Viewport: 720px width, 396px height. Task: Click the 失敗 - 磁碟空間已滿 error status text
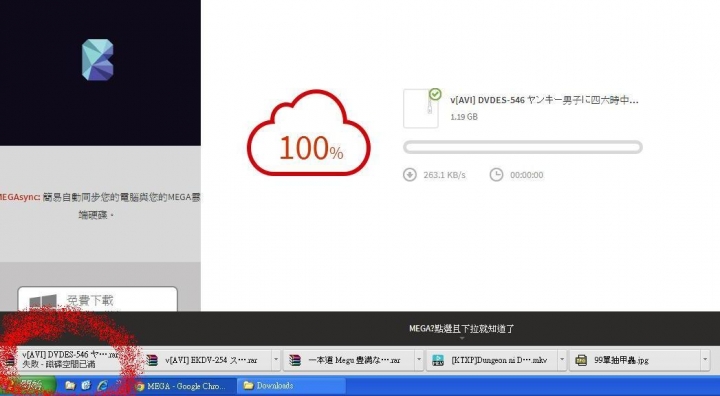coord(58,364)
